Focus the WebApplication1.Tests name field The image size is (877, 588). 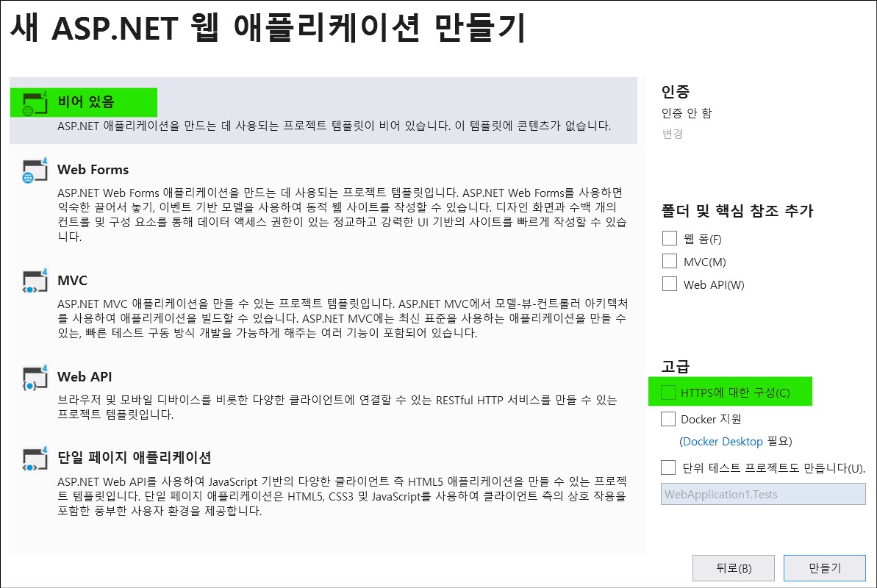tap(763, 495)
